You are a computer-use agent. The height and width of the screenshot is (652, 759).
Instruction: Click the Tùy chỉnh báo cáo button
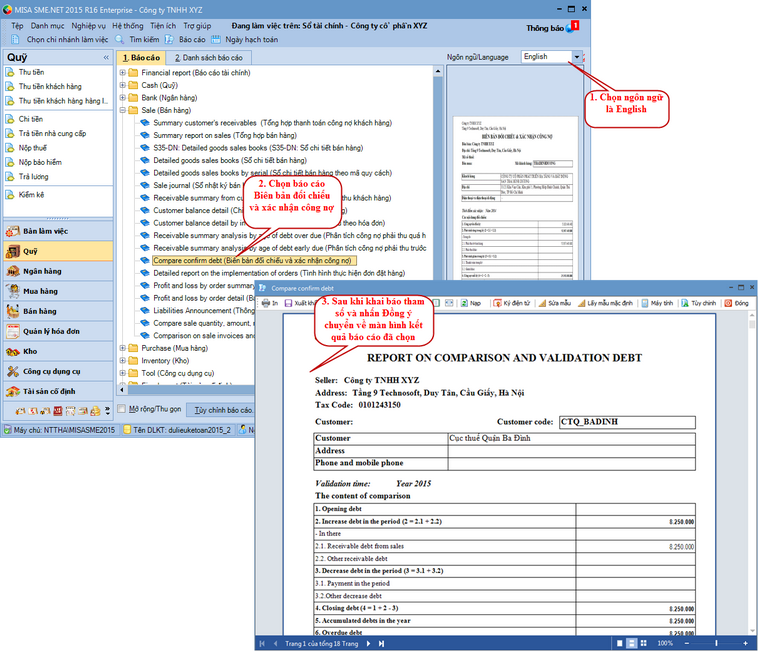[222, 410]
